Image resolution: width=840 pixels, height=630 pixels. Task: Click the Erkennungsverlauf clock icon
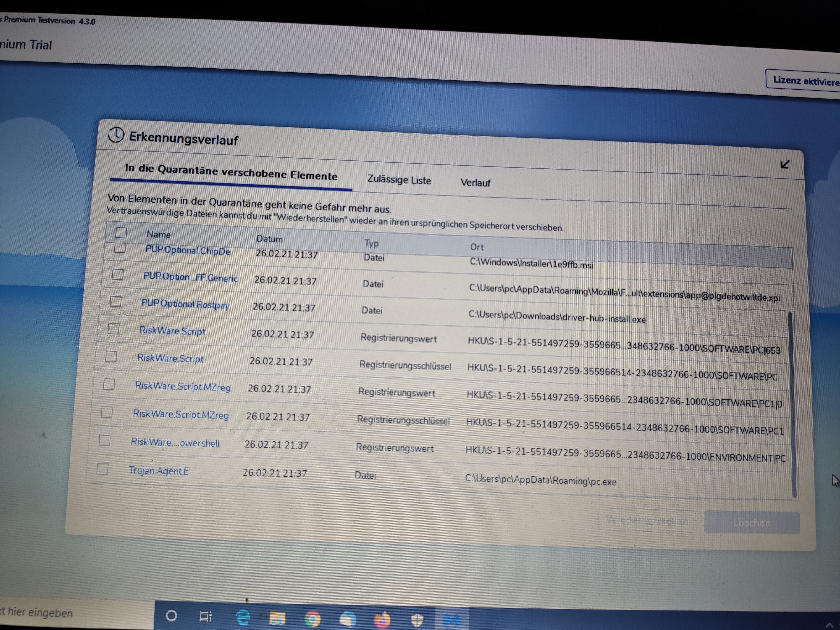(116, 135)
